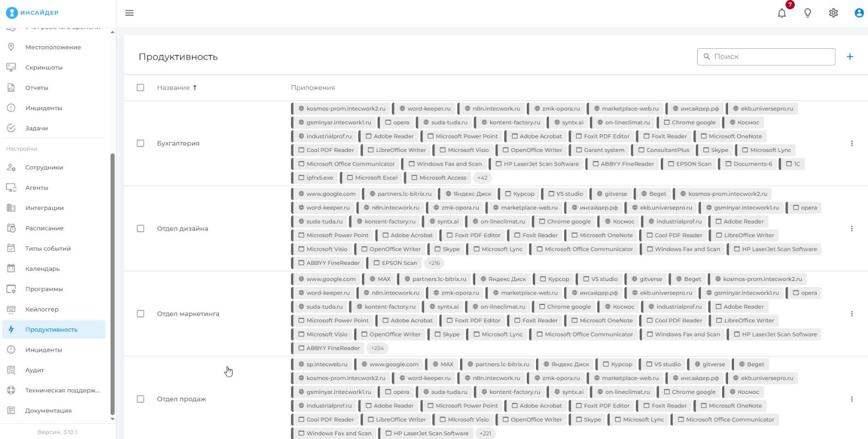The width and height of the screenshot is (868, 439).
Task: Toggle the hamburger sidebar menu
Action: (x=129, y=13)
